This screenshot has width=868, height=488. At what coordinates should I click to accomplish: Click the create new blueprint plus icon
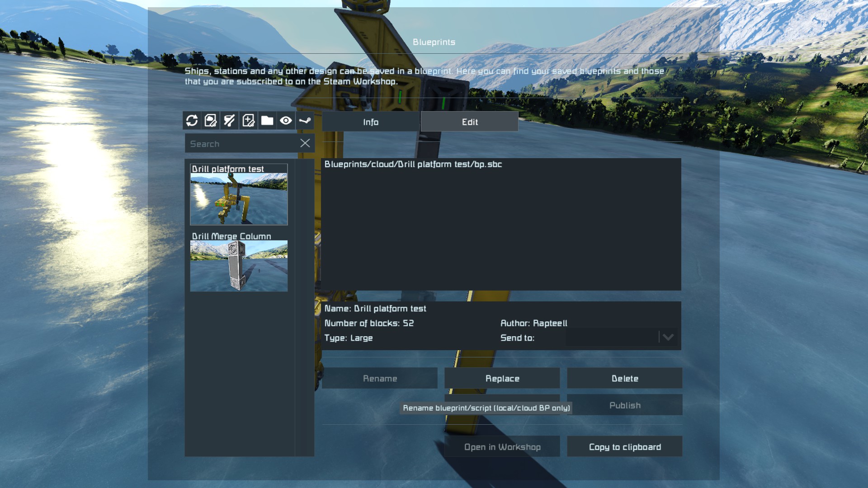[x=249, y=121]
